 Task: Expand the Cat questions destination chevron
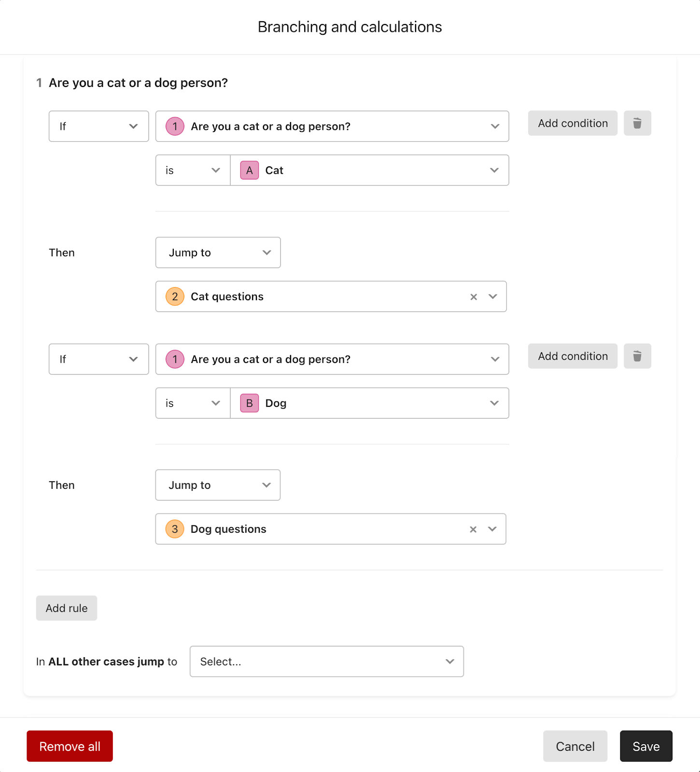click(x=493, y=296)
